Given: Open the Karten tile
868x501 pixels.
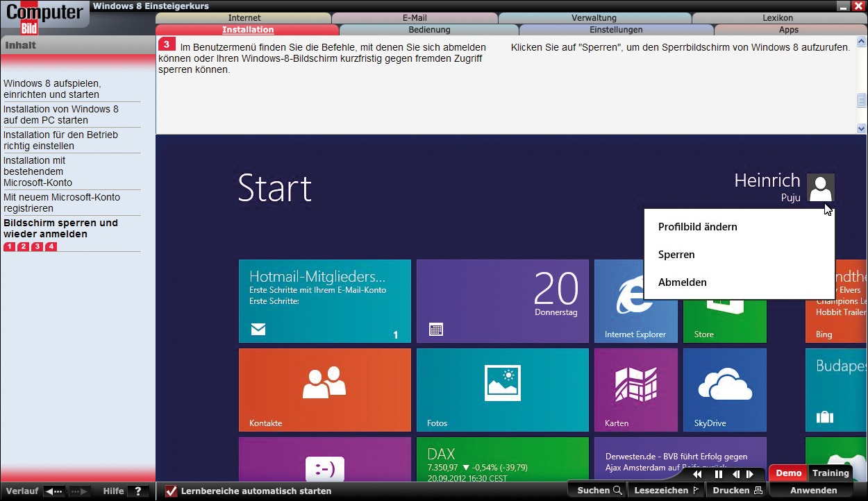Looking at the screenshot, I should (x=636, y=390).
